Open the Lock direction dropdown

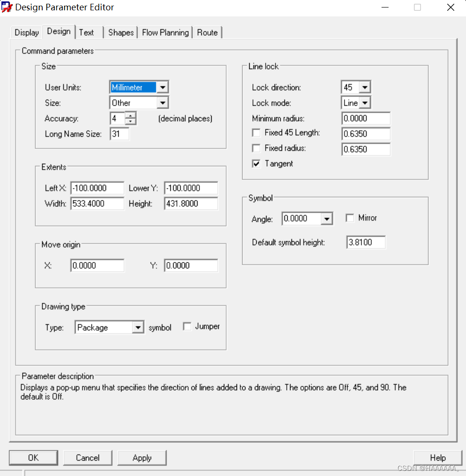(365, 87)
